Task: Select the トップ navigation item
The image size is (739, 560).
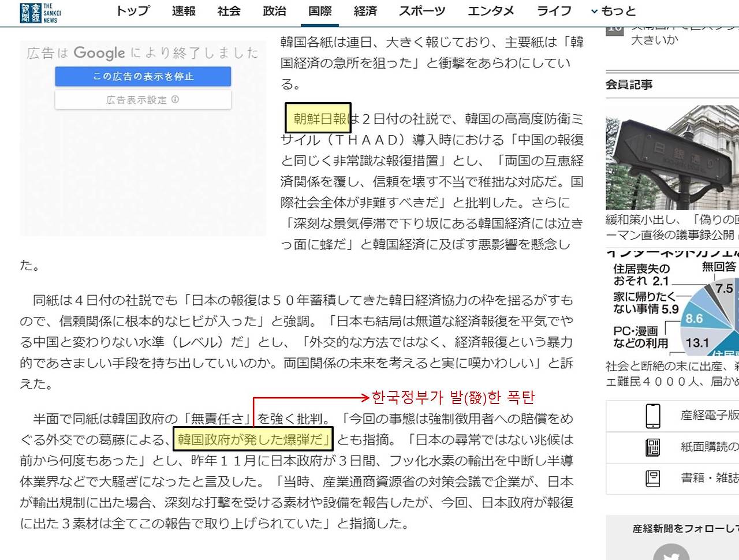Action: [133, 11]
